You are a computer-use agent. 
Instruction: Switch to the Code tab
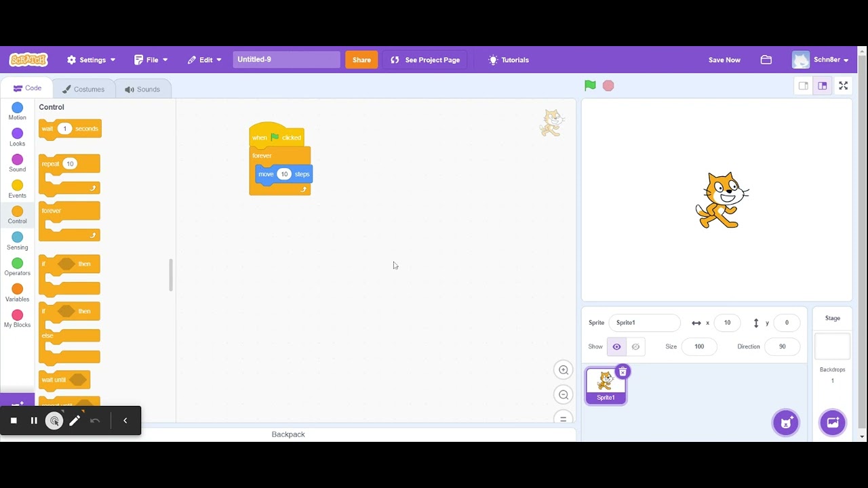(x=27, y=88)
